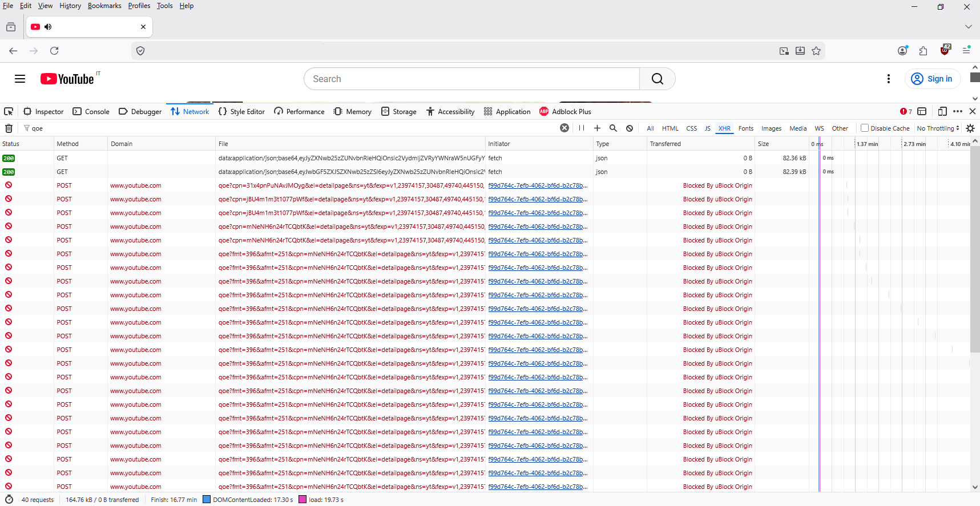Image resolution: width=980 pixels, height=506 pixels.
Task: Open Firefox account icon
Action: (x=902, y=51)
